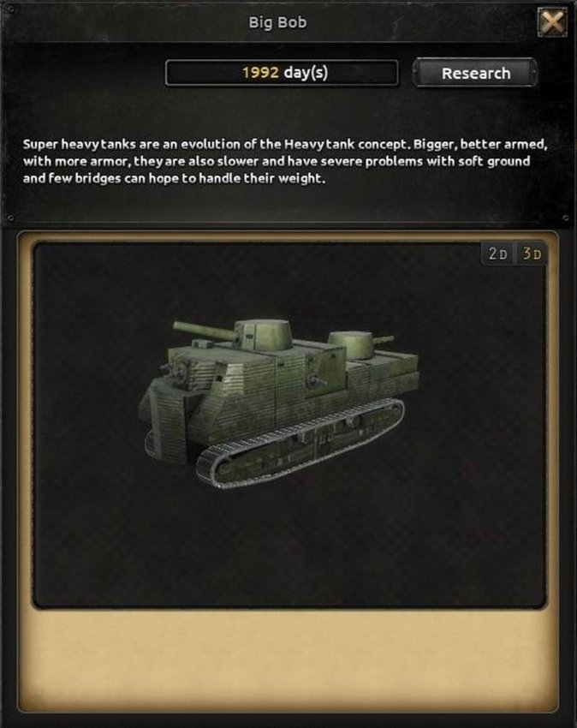Viewport: 577px width, 728px height.
Task: Click the tank's rear turret
Action: (352, 344)
